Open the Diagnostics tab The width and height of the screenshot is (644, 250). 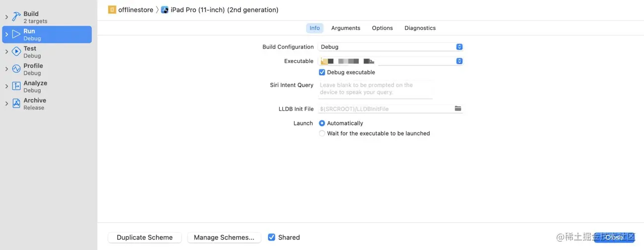click(x=420, y=28)
